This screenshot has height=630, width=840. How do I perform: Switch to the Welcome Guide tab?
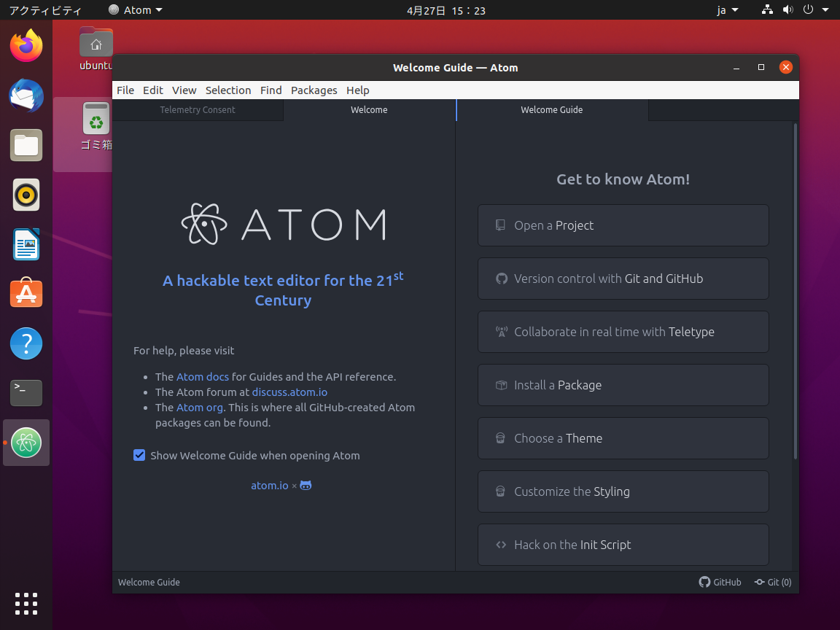coord(552,109)
